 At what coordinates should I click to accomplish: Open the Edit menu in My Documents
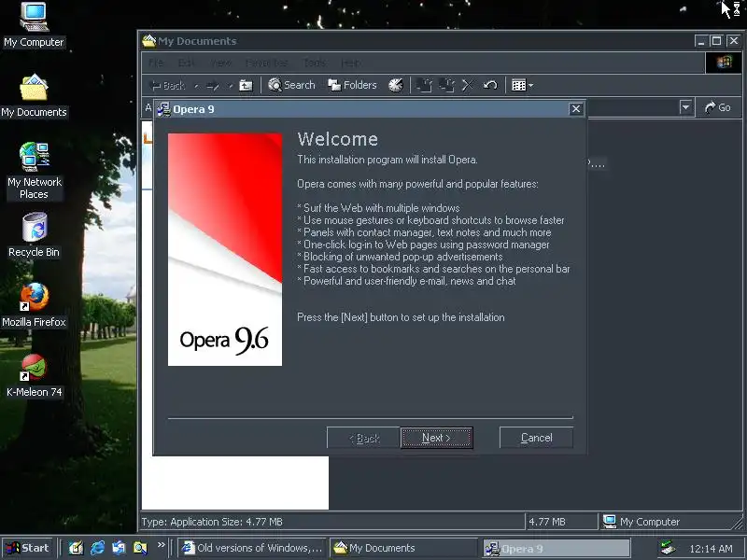pos(186,63)
